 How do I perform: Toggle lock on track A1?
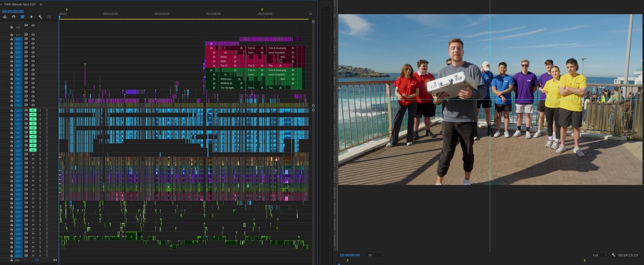12,111
